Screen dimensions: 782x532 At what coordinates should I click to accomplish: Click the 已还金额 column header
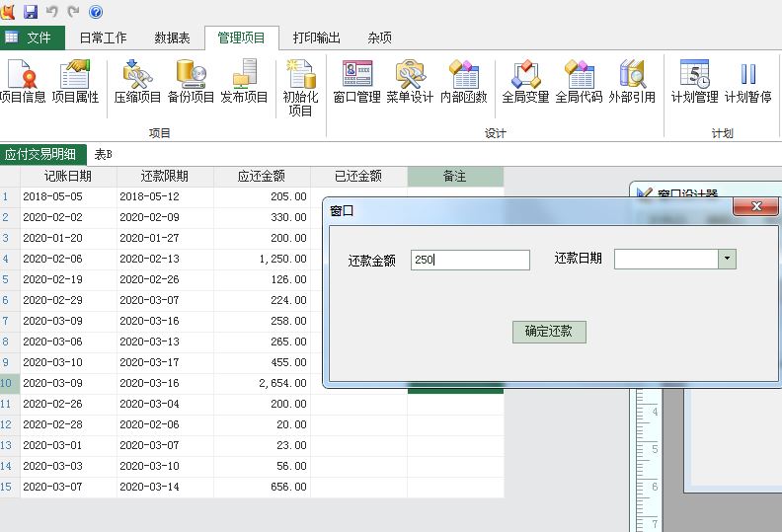(x=358, y=176)
